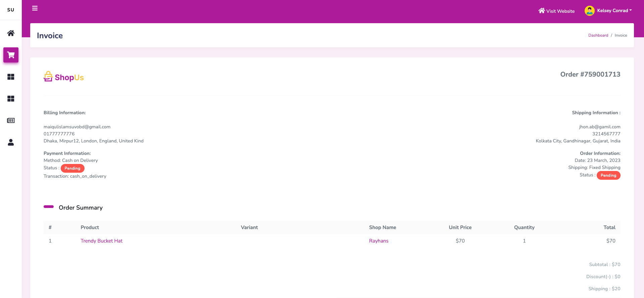Open the newspaper icon in sidebar
The height and width of the screenshot is (298, 644).
[11, 121]
